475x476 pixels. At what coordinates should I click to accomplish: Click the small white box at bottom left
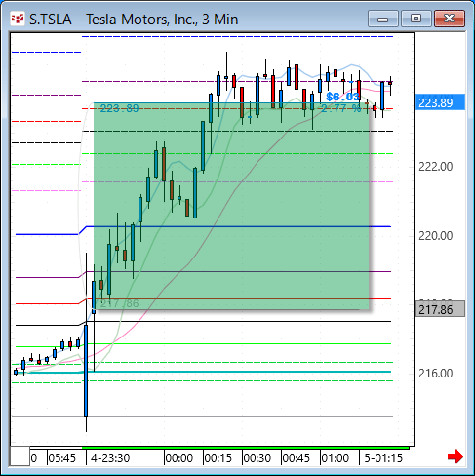(20, 456)
